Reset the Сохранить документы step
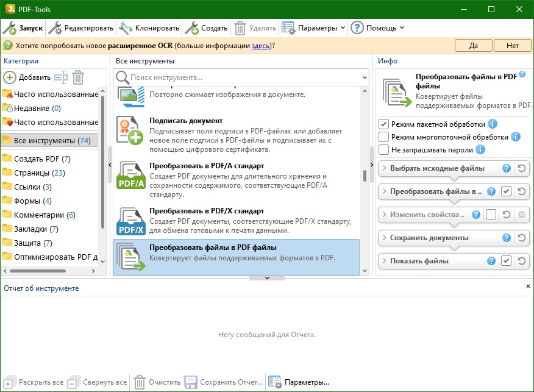534x392 pixels. [x=522, y=238]
